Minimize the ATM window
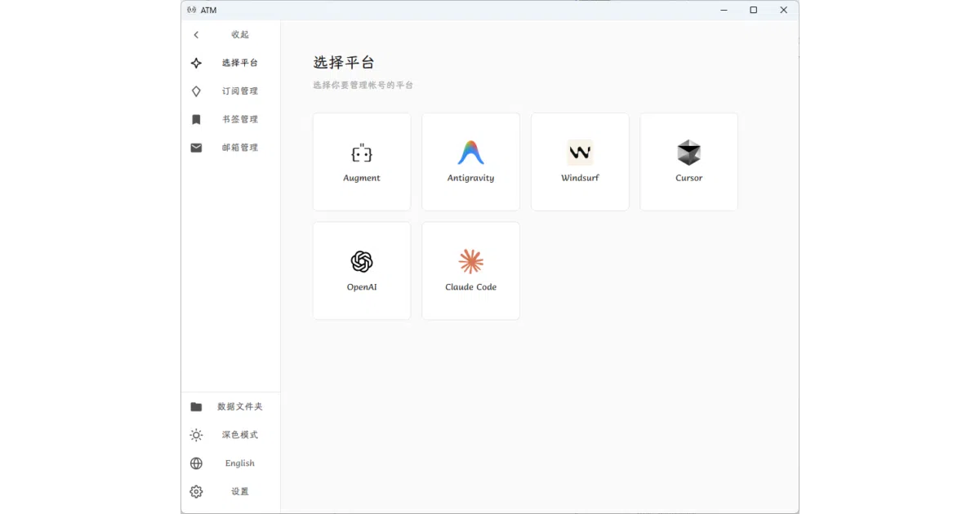The width and height of the screenshot is (980, 514). coord(724,10)
